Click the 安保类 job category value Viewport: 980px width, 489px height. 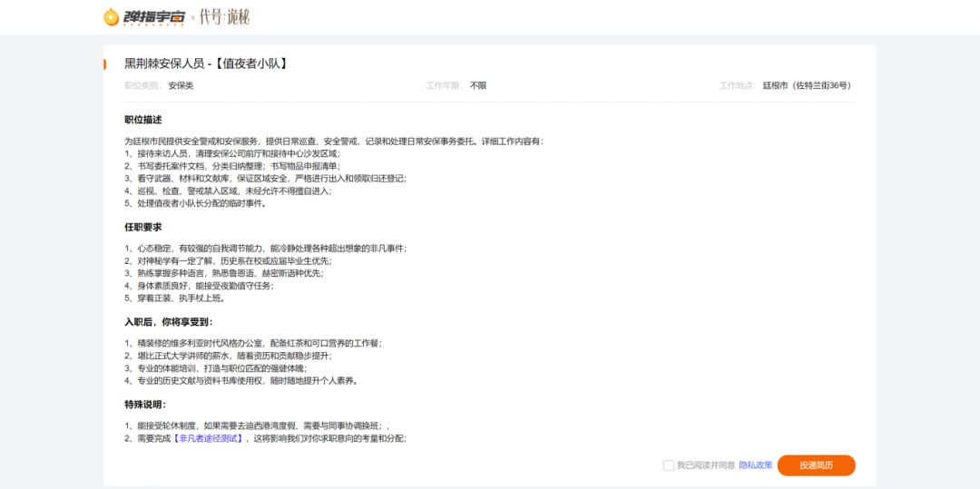[181, 85]
